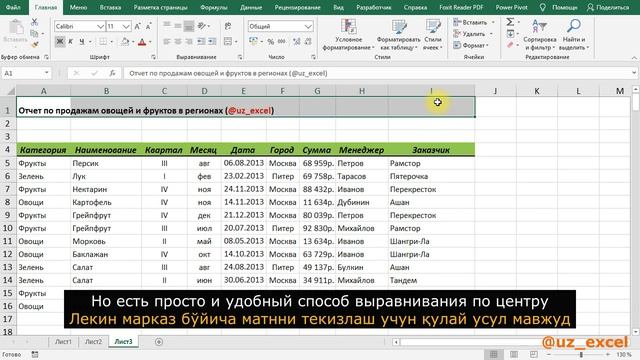Click the increase decimal icon

click(x=297, y=42)
